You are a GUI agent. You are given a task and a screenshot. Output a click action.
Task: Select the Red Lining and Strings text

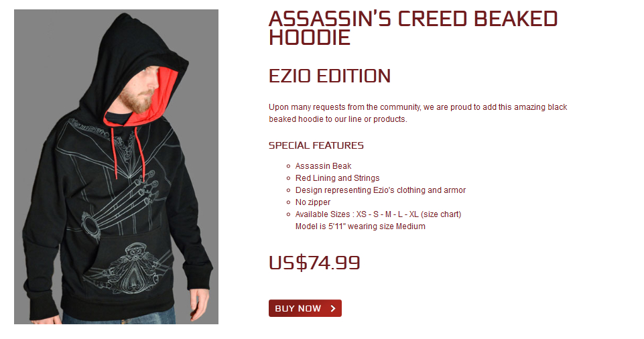337,178
